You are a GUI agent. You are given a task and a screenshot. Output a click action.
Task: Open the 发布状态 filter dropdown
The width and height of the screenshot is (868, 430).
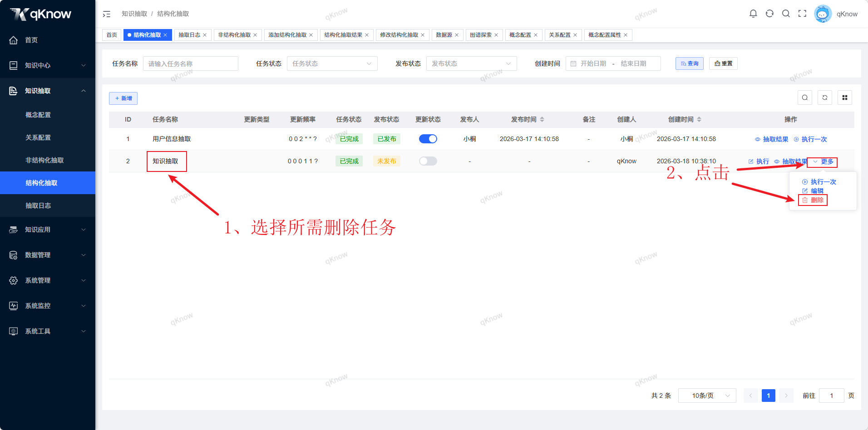[x=471, y=64]
